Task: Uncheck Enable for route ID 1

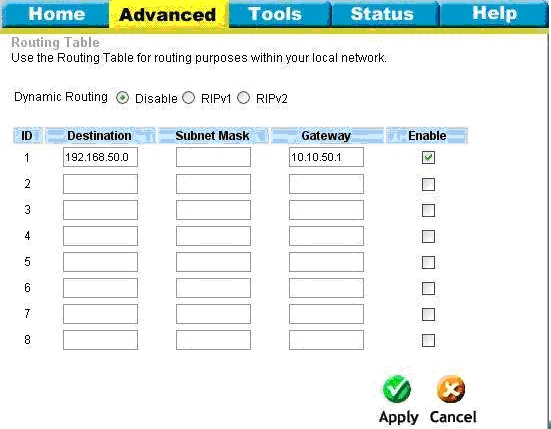Action: point(428,157)
